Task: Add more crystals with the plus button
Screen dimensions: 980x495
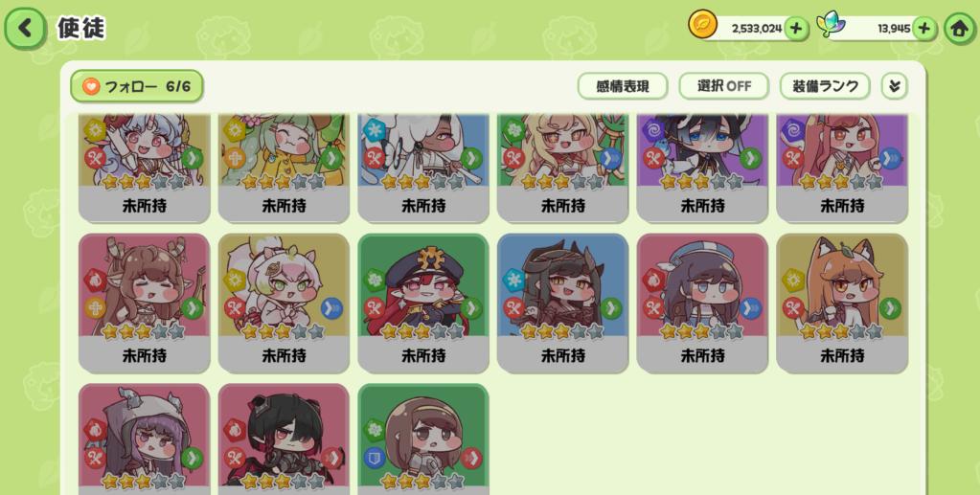Action: coord(924,29)
